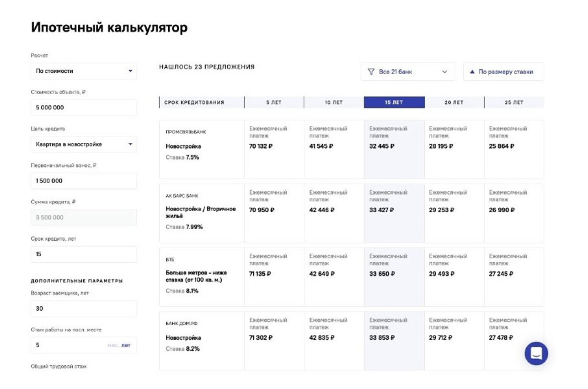Click the 'ДОПОЛНИТЕЛЬНЫЕ ПАРАМЕТРЫ' section heading
This screenshot has height=389, width=588.
[x=77, y=281]
